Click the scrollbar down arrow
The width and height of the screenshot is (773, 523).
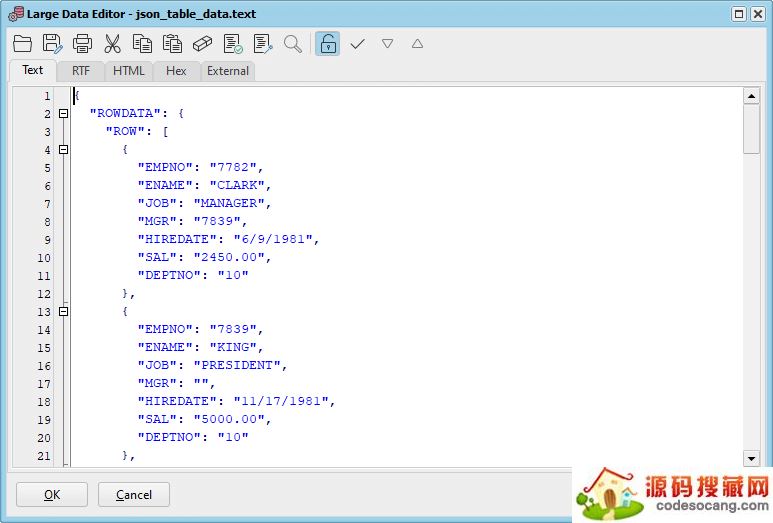(751, 458)
